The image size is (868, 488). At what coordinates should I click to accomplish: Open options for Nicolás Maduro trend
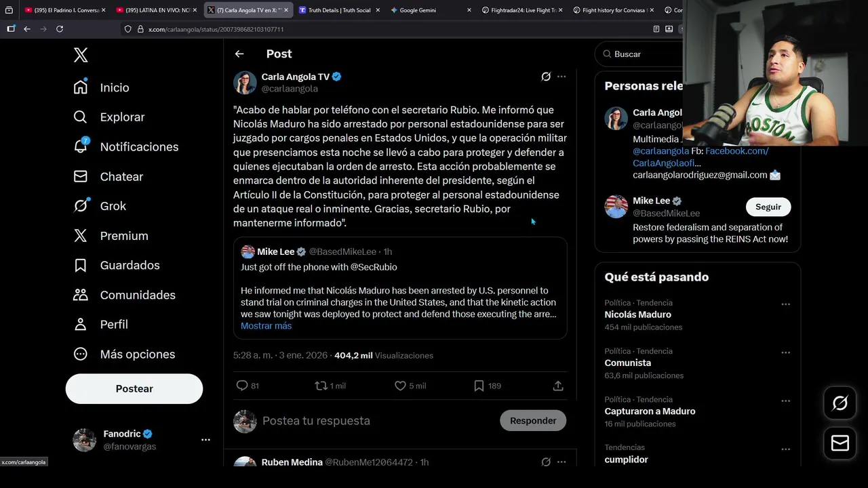785,304
